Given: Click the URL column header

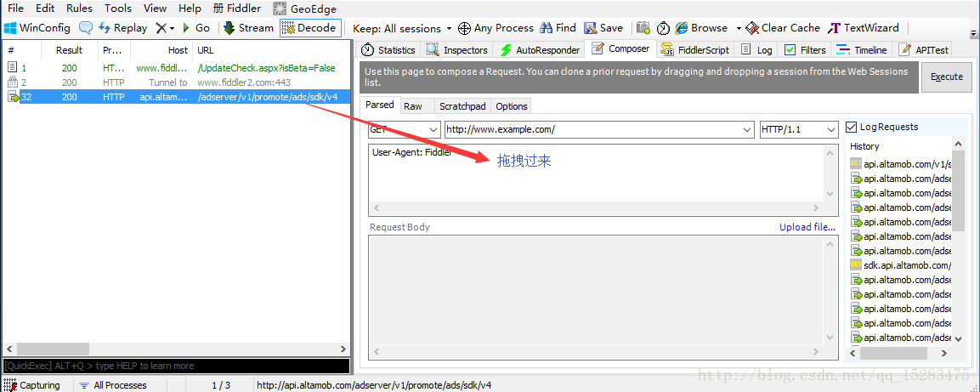Looking at the screenshot, I should coord(270,50).
